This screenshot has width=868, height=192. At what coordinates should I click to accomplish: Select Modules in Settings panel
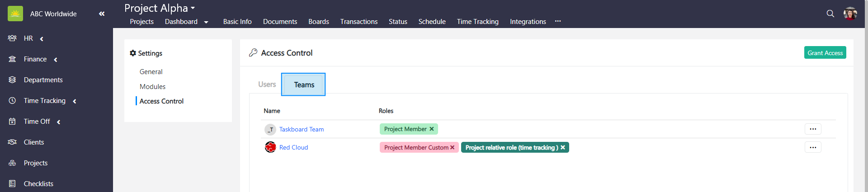click(152, 86)
